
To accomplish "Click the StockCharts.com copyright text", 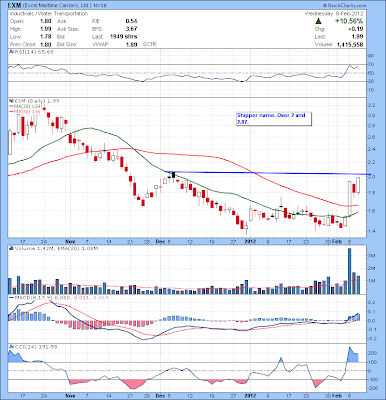I will (345, 6).
